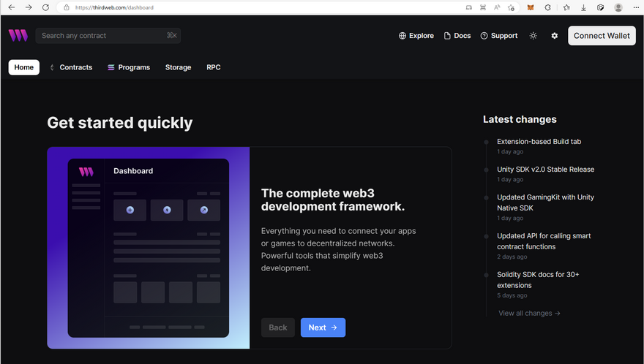Expand View all changes link
644x364 pixels.
(x=529, y=313)
